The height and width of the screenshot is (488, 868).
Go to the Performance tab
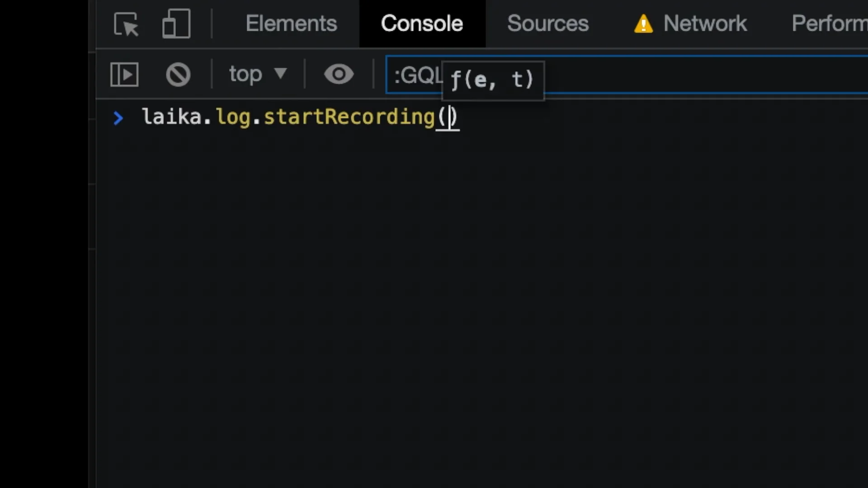tap(829, 24)
